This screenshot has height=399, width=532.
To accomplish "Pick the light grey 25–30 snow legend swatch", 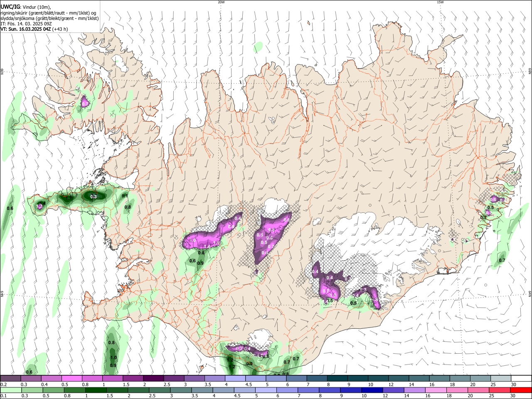I will pos(501,378).
